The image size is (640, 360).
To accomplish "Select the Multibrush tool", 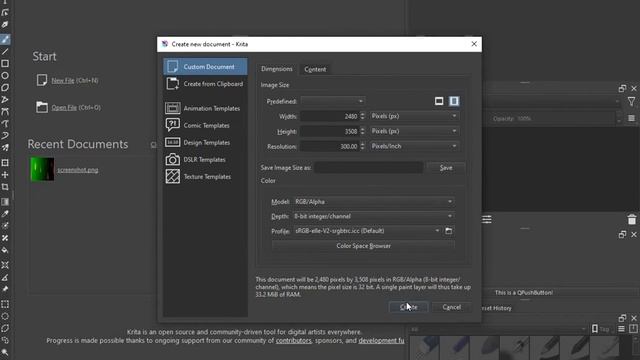I will pyautogui.click(x=5, y=148).
